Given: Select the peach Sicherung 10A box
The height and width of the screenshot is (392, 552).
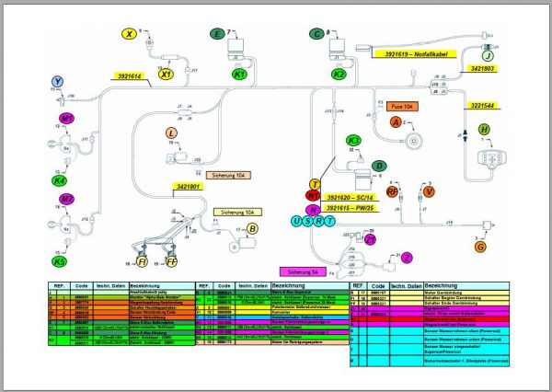Looking at the screenshot, I should coord(228,175).
